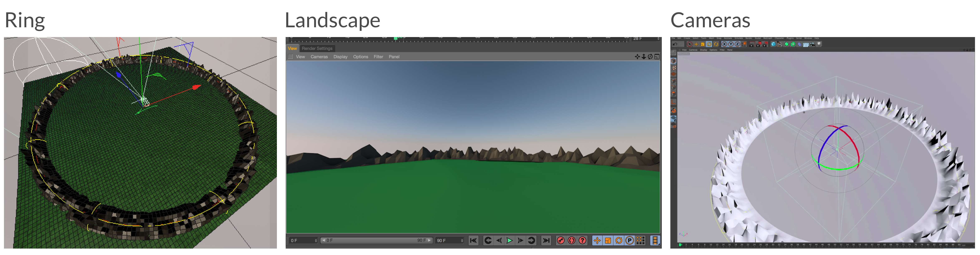Select the cube primitive icon in Cameras toolbar

[773, 44]
